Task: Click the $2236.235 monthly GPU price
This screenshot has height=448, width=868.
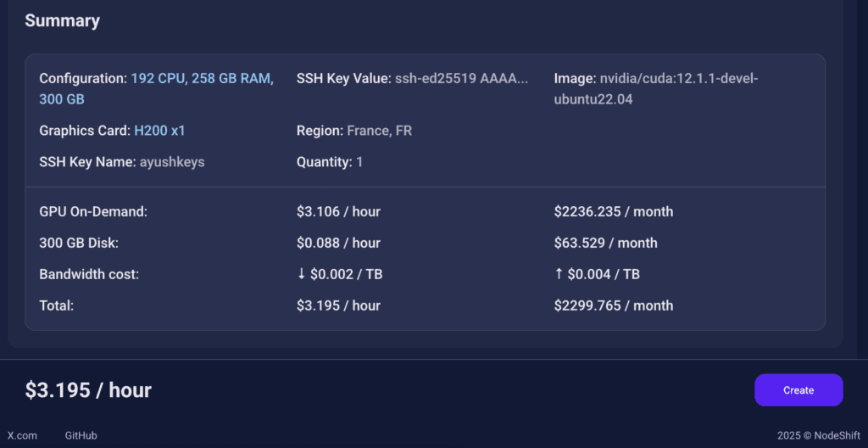Action: click(x=613, y=211)
